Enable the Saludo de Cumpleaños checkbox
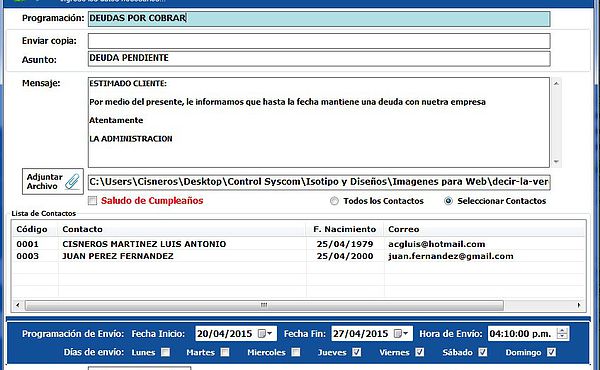The image size is (600, 370). 93,201
